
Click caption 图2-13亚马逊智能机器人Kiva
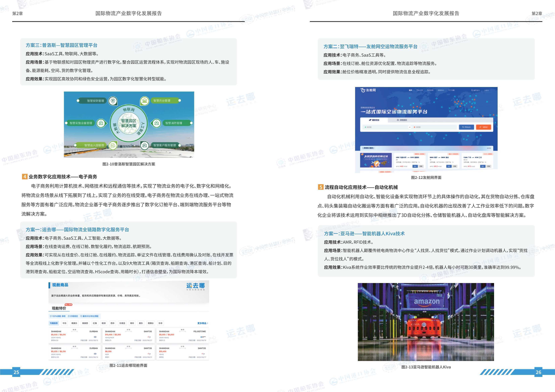click(426, 367)
